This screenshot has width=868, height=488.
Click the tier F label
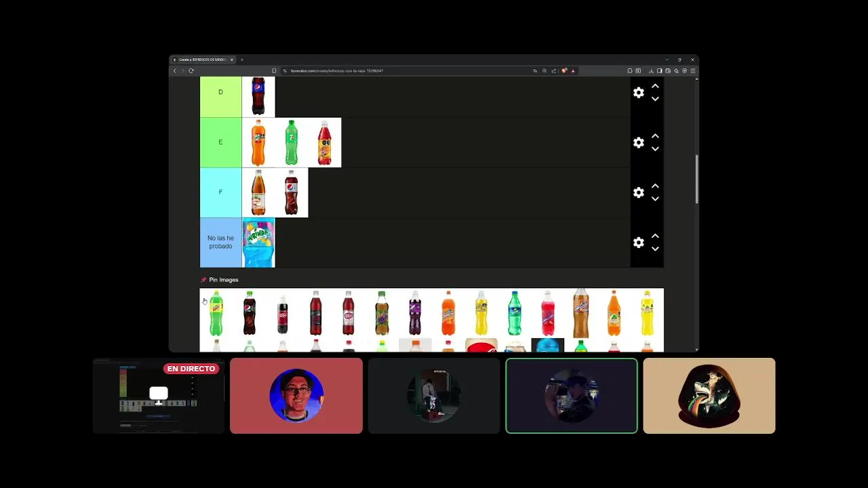tap(220, 192)
